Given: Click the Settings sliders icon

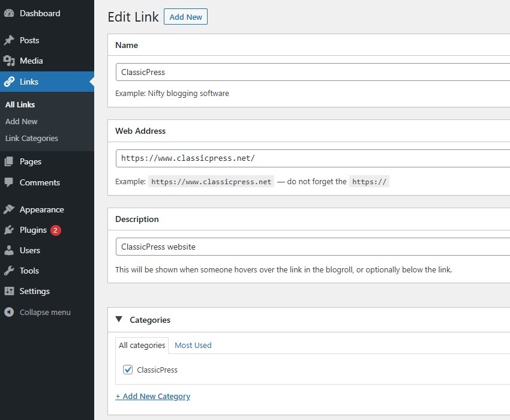Looking at the screenshot, I should click(x=9, y=291).
